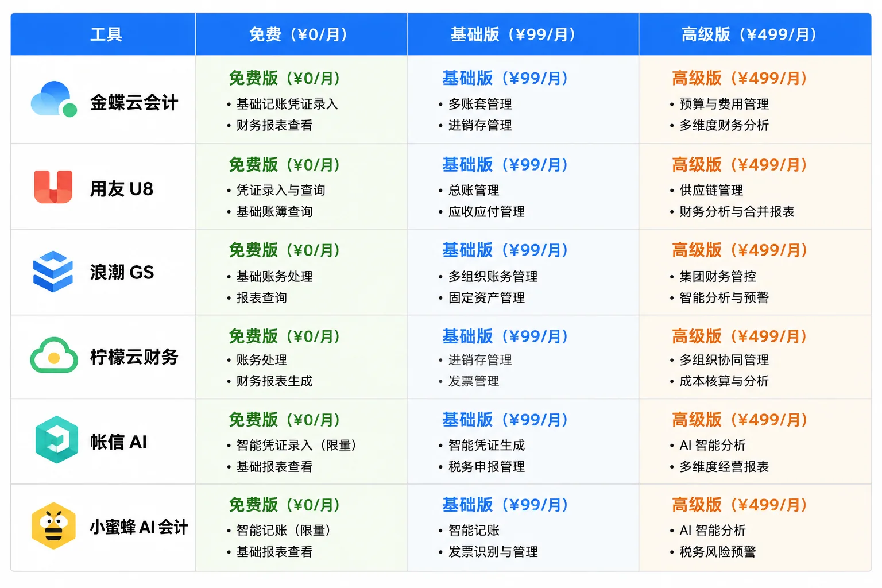Click the 用友 U8 product name
This screenshot has height=588, width=882.
coord(122,189)
